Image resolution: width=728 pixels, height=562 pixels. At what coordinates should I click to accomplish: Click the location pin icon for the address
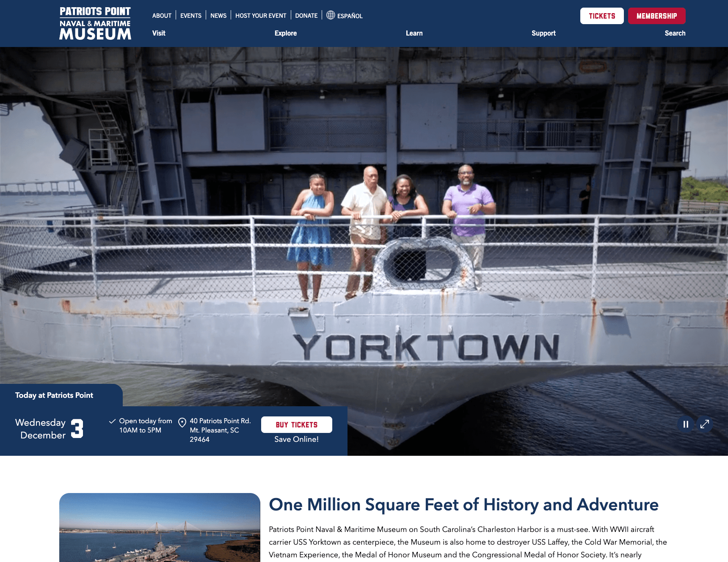pos(182,422)
